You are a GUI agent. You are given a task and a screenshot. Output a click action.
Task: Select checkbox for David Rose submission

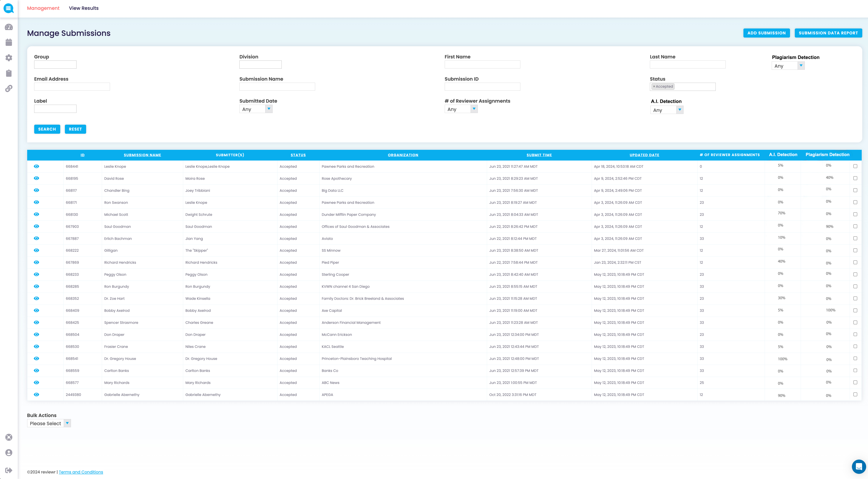pyautogui.click(x=855, y=178)
